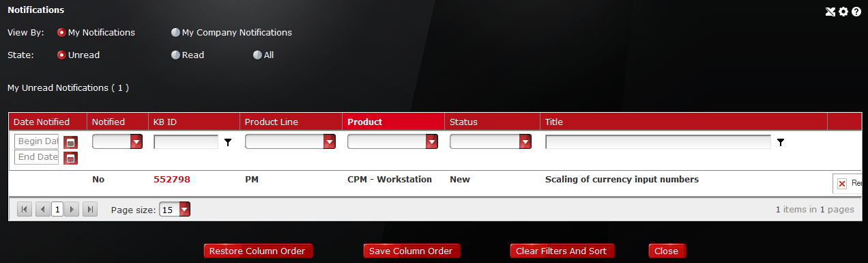The image size is (868, 263).
Task: Sort by Notified column header
Action: click(108, 122)
